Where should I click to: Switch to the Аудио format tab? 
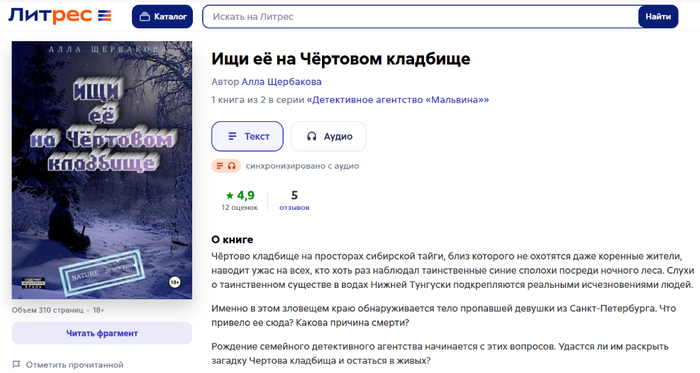pos(329,136)
